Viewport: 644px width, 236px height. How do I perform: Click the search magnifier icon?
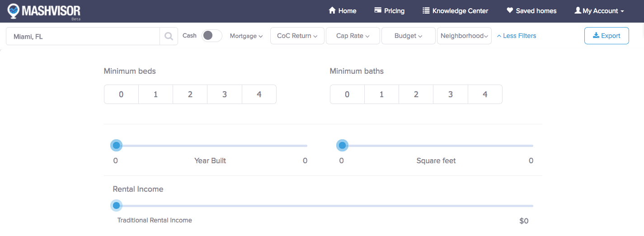click(169, 36)
